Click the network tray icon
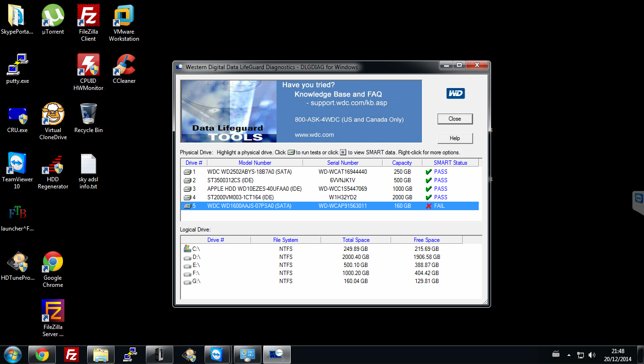The height and width of the screenshot is (364, 644). (581, 355)
